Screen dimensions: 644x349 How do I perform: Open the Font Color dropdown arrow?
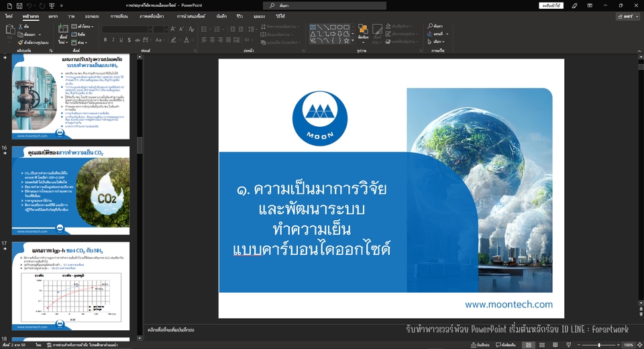193,40
